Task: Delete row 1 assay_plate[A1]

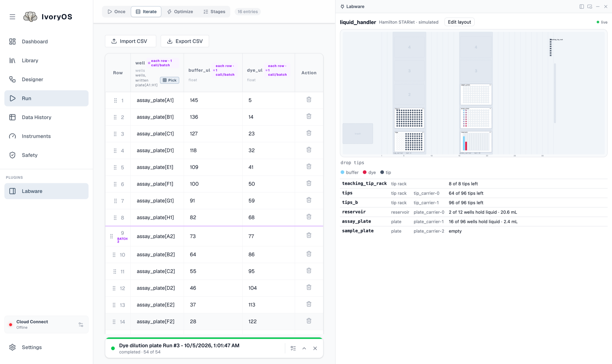Action: pos(309,99)
